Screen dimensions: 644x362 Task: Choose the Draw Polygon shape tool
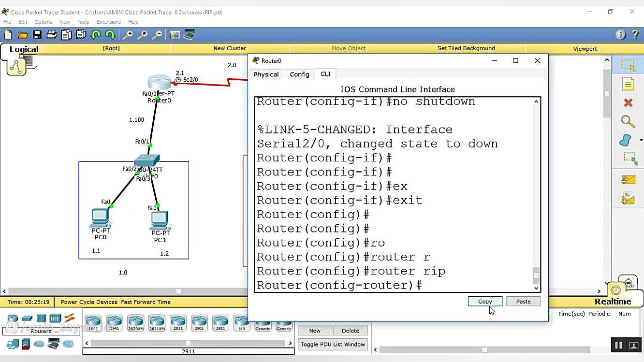pos(626,140)
